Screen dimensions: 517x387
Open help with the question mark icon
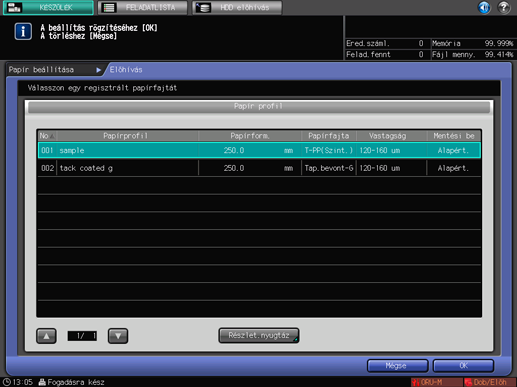(x=504, y=7)
